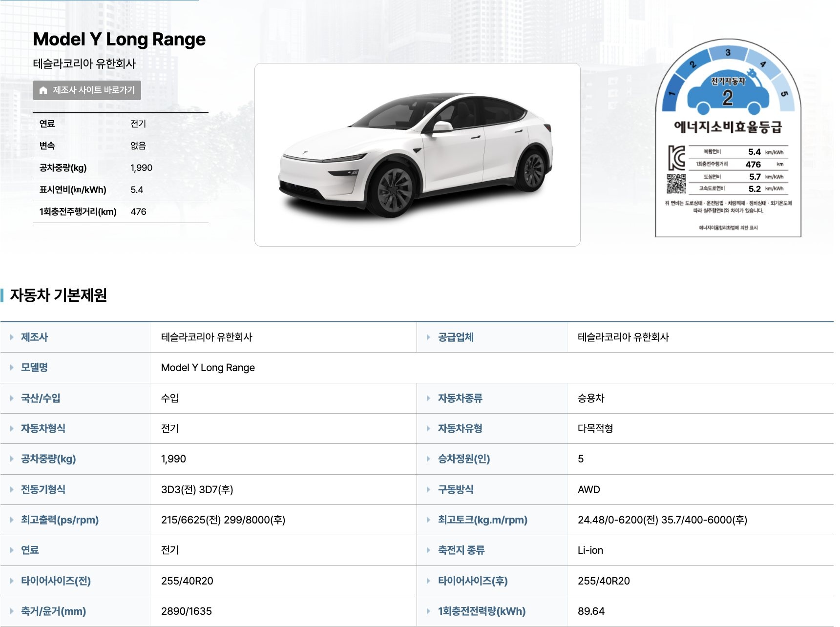Screen dimensions: 840x627
Task: Click the table 제조사 value 테슬라코리아 유한회사
Action: [x=207, y=337]
